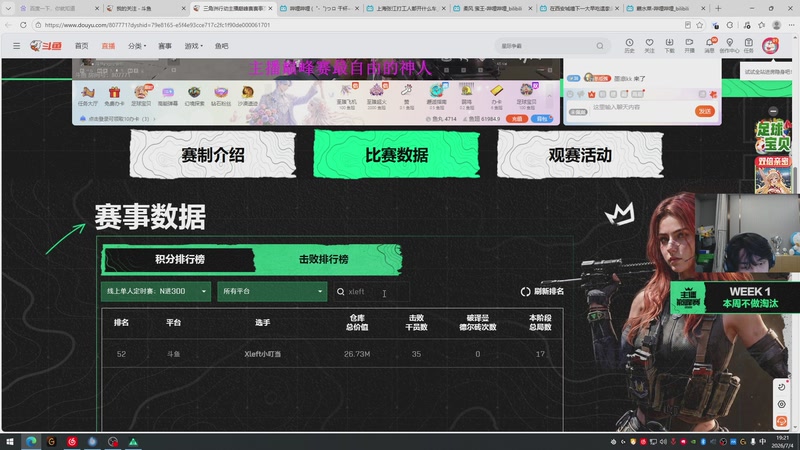Image resolution: width=800 pixels, height=450 pixels.
Task: Send the 赞 gift
Action: pyautogui.click(x=407, y=95)
